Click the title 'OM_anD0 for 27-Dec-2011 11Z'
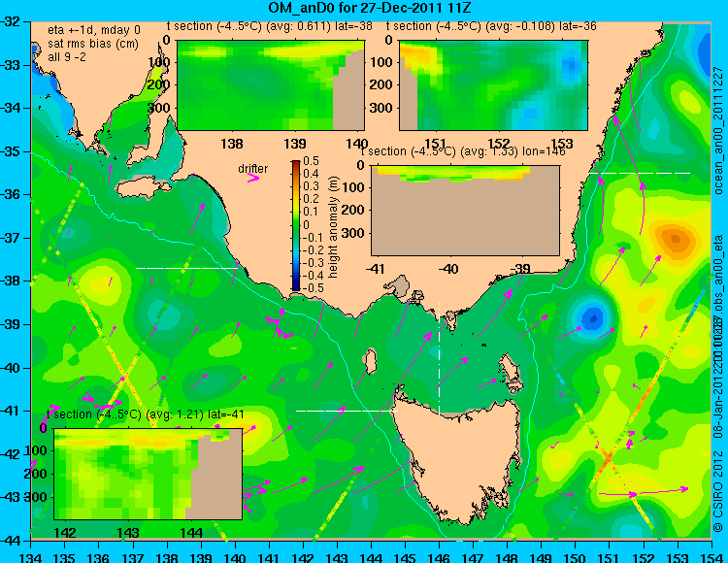 [370, 8]
